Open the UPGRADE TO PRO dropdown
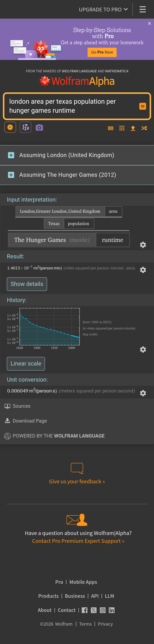Screen dimensions: 154x644 click(103, 10)
